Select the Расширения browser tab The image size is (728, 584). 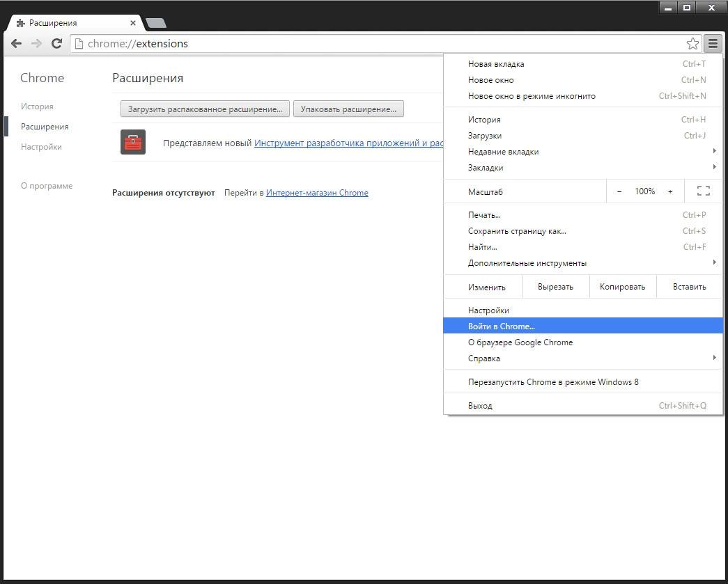click(x=75, y=23)
